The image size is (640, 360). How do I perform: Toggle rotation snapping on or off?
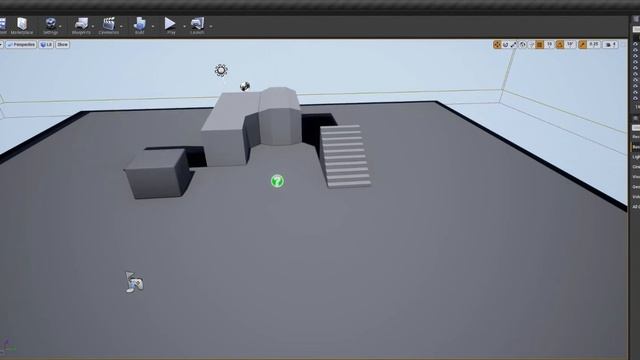[x=560, y=44]
